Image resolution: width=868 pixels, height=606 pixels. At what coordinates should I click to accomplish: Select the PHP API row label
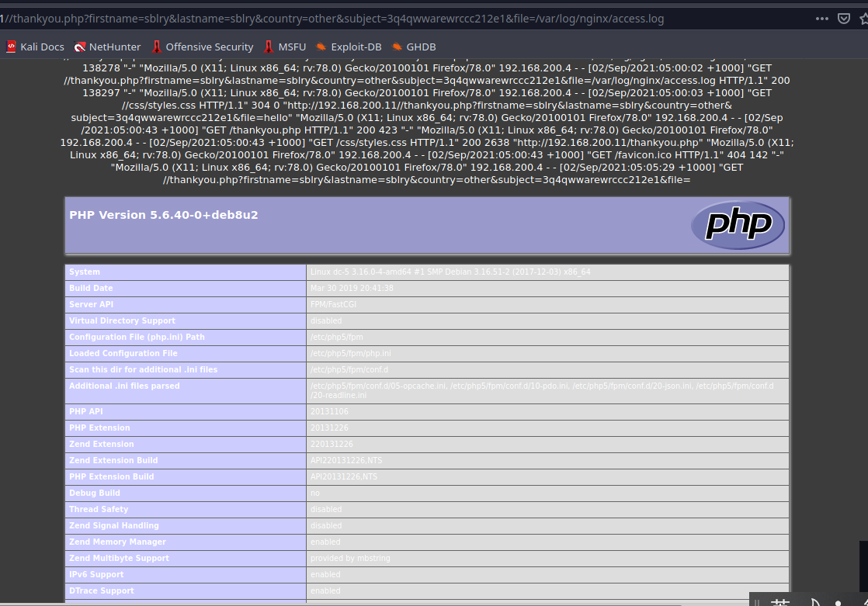(86, 411)
